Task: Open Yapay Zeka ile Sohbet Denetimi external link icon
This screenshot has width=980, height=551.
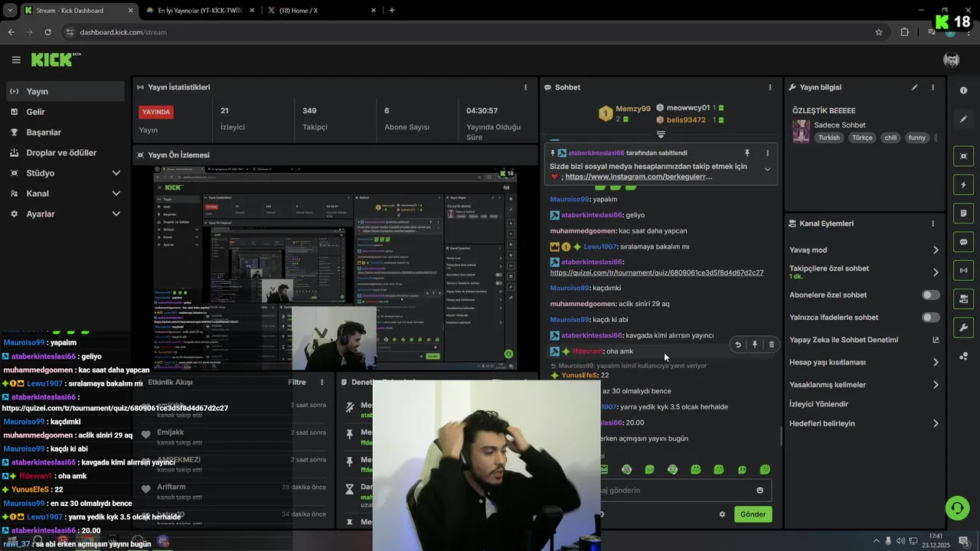Action: point(936,340)
